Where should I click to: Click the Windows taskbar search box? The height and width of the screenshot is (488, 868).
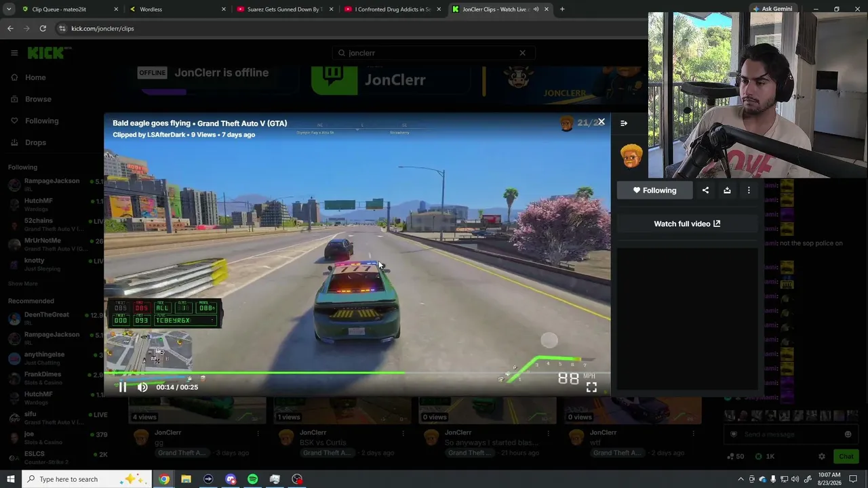click(x=85, y=479)
